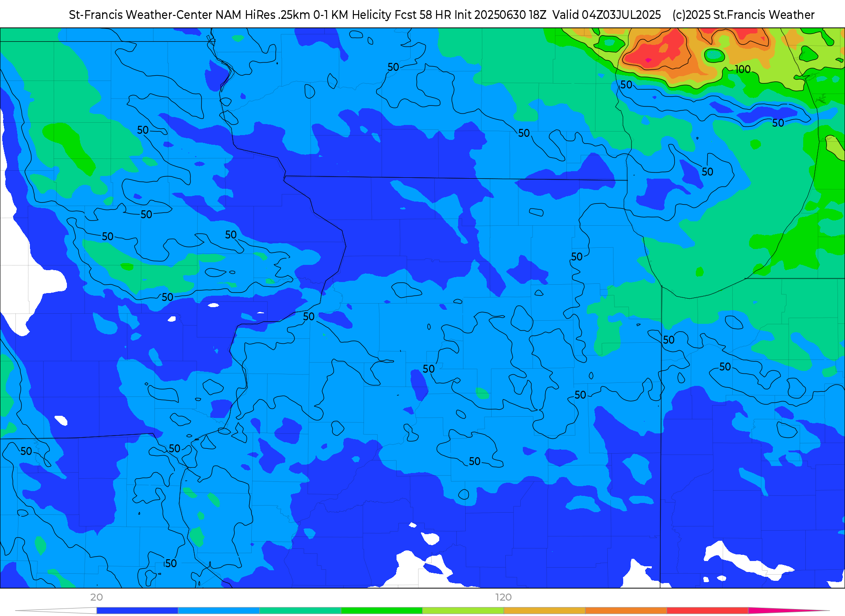Click 'Fcst 58 HR' in the title
Viewport: 845px width, 616px height.
[x=422, y=15]
